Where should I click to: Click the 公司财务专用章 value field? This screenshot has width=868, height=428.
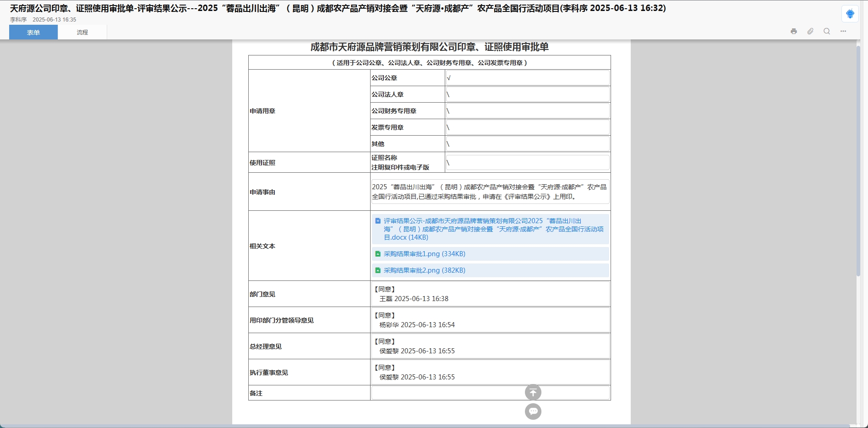528,111
